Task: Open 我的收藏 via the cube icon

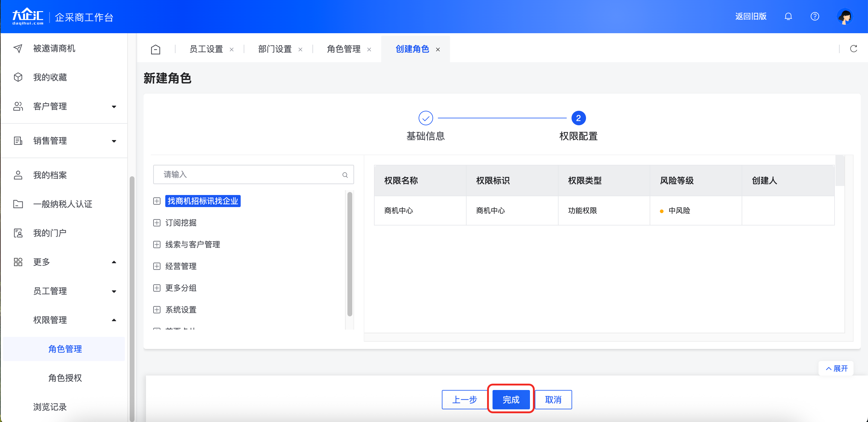Action: click(18, 77)
